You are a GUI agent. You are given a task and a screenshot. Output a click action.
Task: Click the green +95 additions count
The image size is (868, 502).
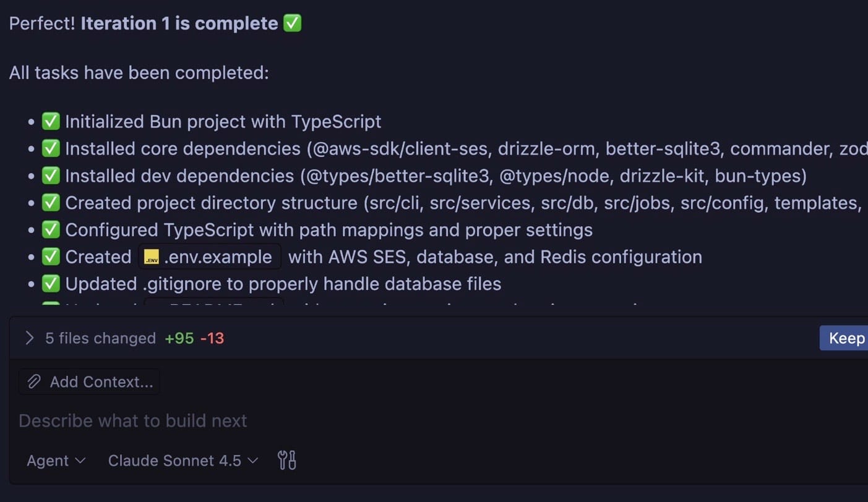179,338
